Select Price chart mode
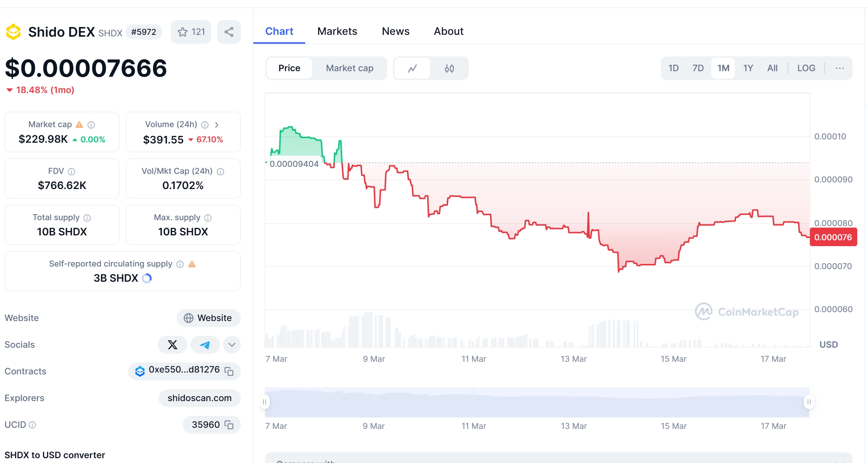 [289, 68]
